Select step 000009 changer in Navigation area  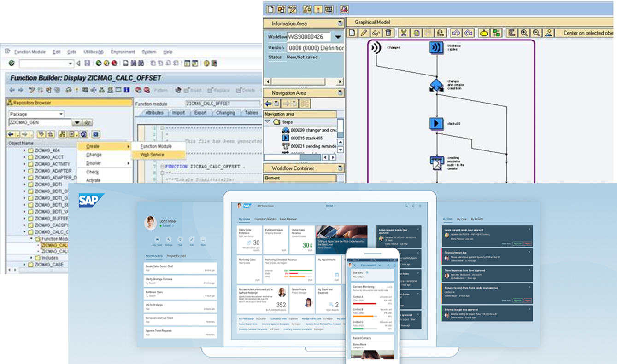pyautogui.click(x=309, y=130)
